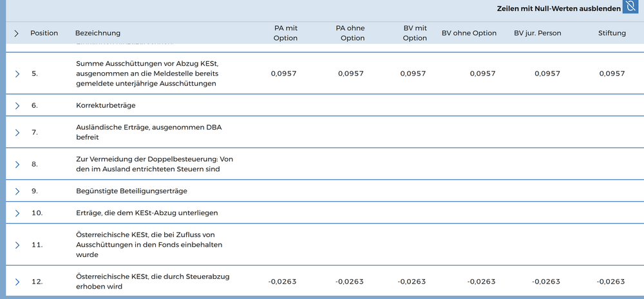
Task: Expand row 6 Korrekturbeträge
Action: pyautogui.click(x=17, y=105)
